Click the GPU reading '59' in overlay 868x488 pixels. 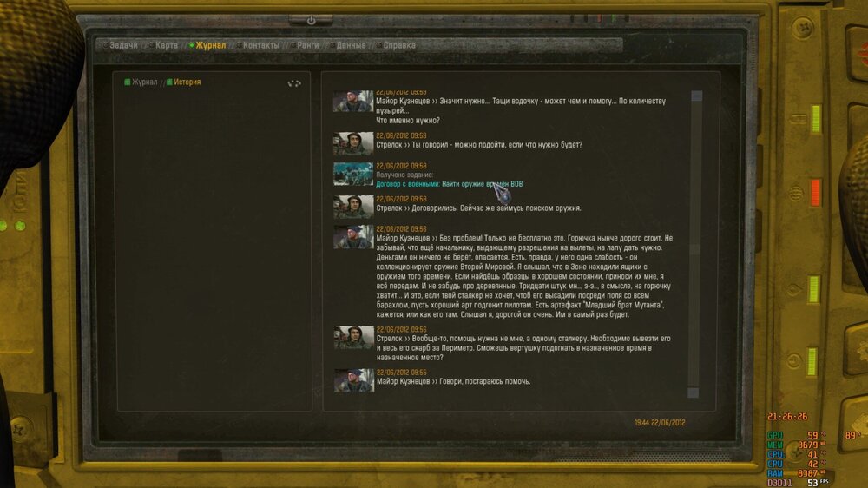812,435
